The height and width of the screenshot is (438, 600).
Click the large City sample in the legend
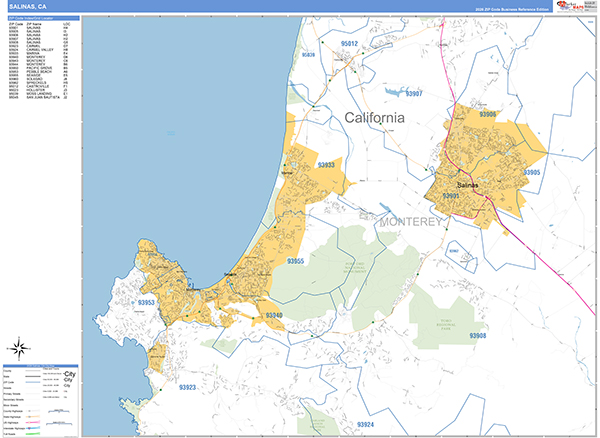[68, 374]
